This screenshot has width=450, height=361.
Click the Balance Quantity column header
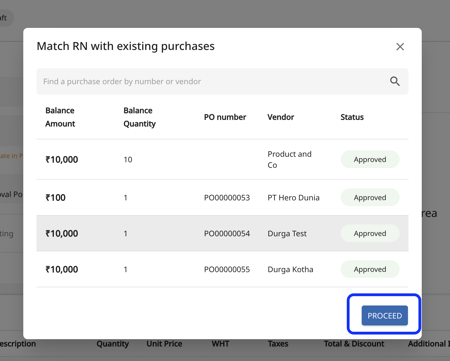click(x=139, y=117)
